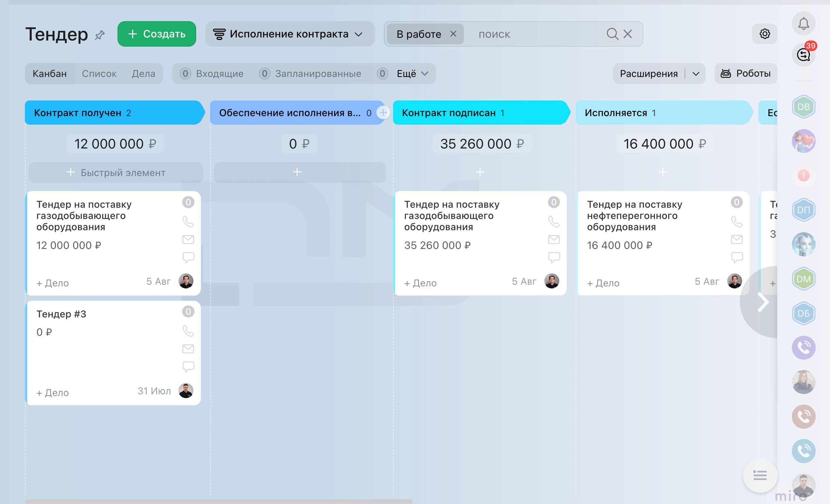This screenshot has height=504, width=830.
Task: Add item in 'Контракт подписан' column plus
Action: click(x=480, y=172)
